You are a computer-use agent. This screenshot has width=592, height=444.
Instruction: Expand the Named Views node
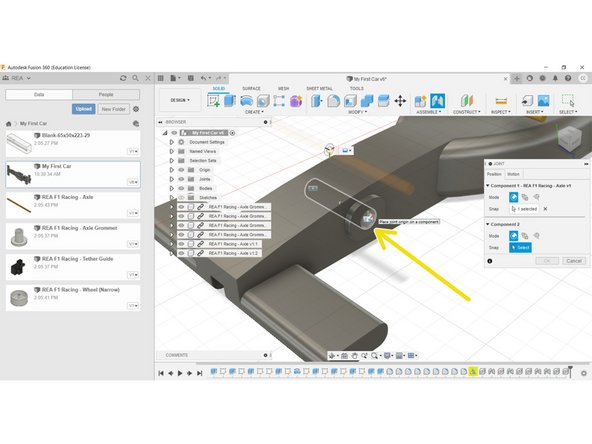pyautogui.click(x=171, y=151)
